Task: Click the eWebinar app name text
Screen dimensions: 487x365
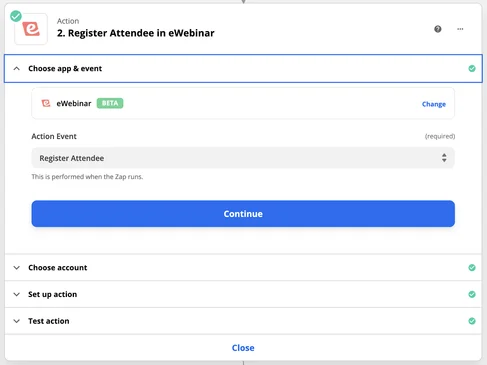Action: point(74,103)
